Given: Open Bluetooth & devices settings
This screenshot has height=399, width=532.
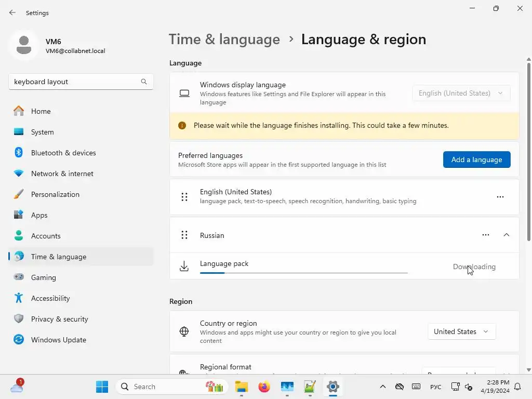Looking at the screenshot, I should (x=81, y=153).
